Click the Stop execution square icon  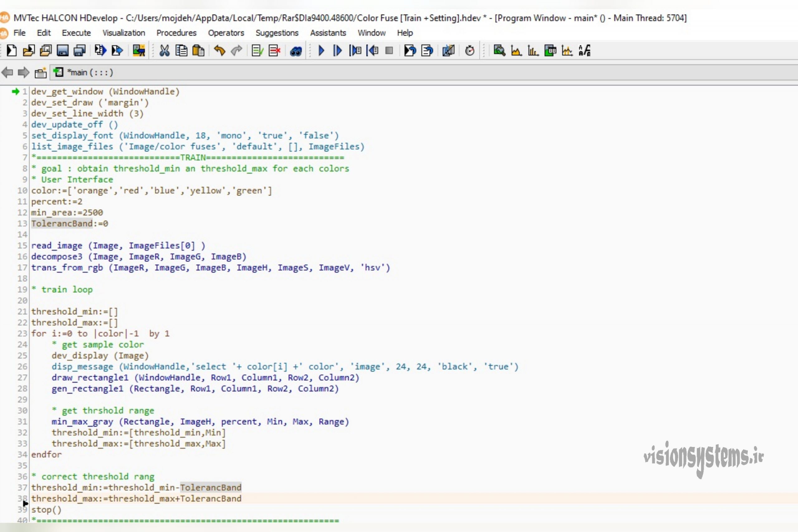coord(389,51)
